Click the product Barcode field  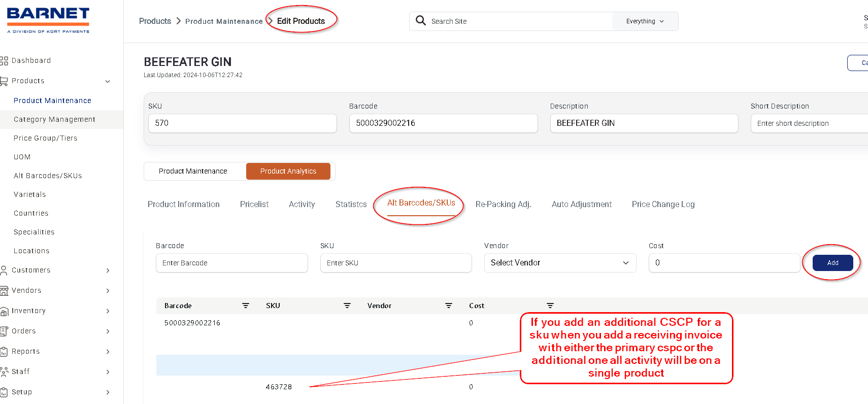coord(444,123)
